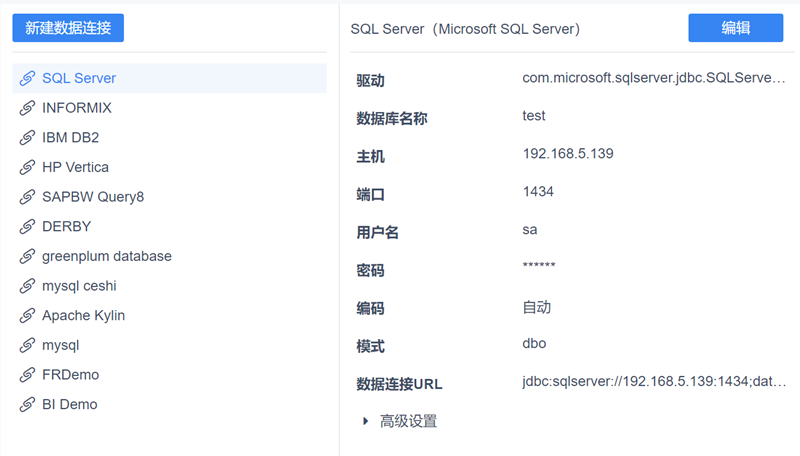Click the link icon beside IBM DB2
Image resolution: width=800 pixels, height=456 pixels.
point(27,138)
